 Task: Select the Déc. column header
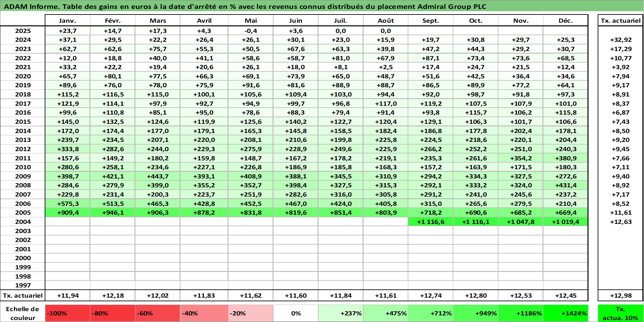(x=565, y=20)
